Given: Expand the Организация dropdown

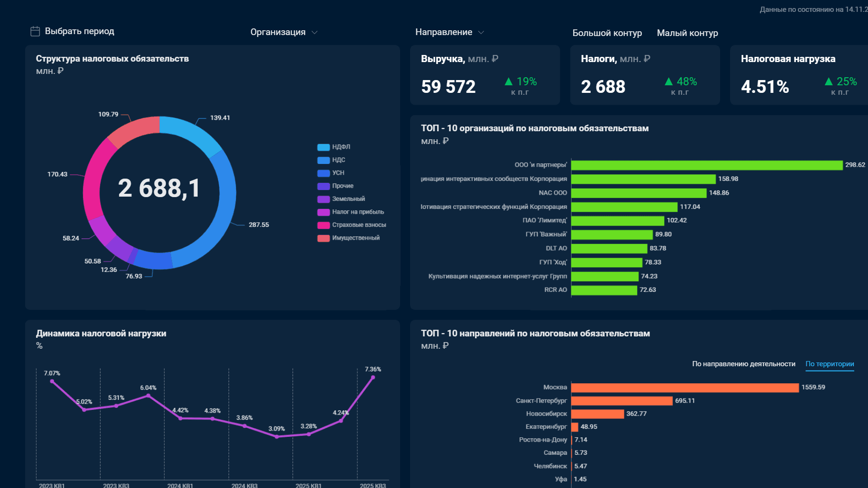Looking at the screenshot, I should pos(283,32).
